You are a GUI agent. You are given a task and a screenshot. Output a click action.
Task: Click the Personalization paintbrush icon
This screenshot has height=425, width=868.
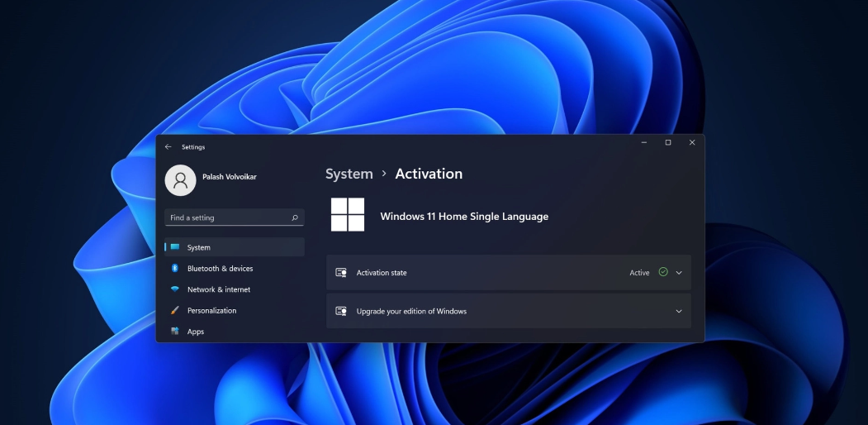[x=175, y=310]
